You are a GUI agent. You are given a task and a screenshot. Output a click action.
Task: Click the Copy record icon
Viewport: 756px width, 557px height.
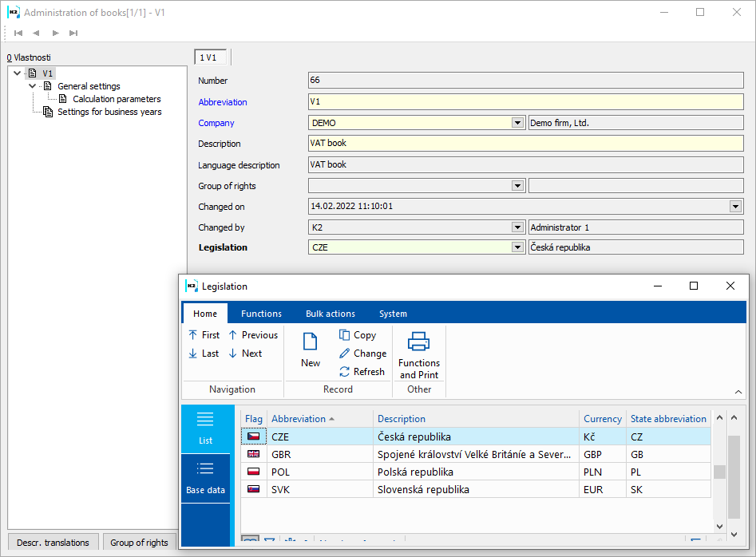pos(345,335)
